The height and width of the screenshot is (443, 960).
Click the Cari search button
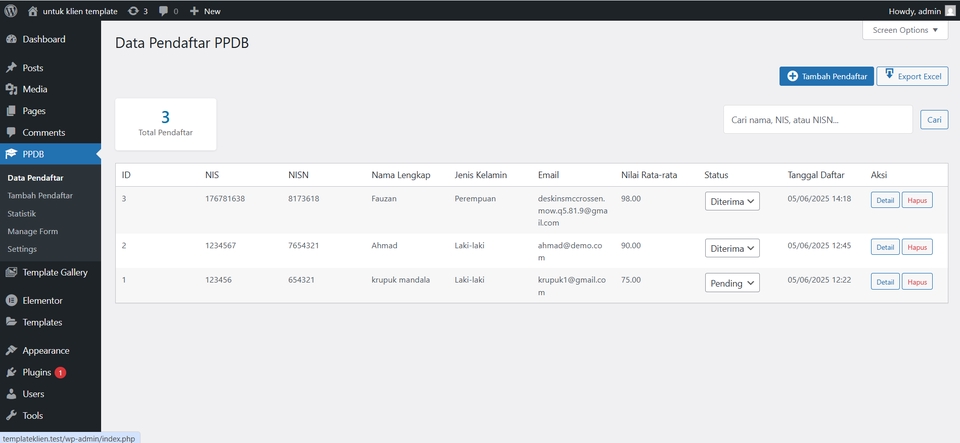point(934,120)
